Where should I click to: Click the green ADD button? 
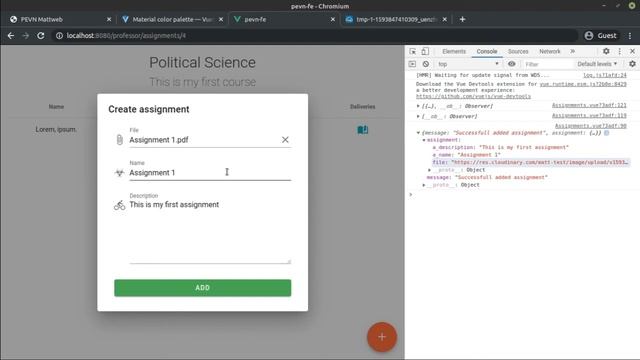click(x=202, y=288)
